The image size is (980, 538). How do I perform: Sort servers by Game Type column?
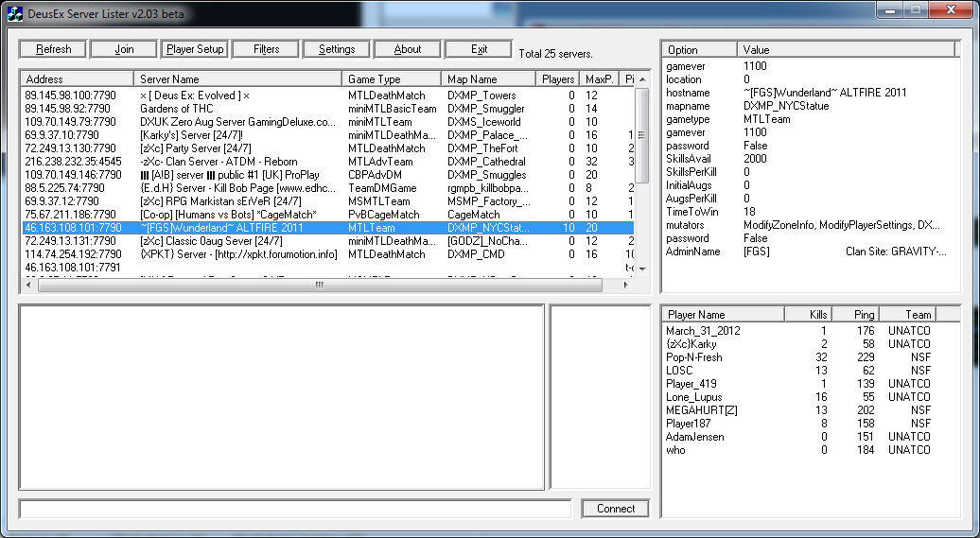[391, 79]
